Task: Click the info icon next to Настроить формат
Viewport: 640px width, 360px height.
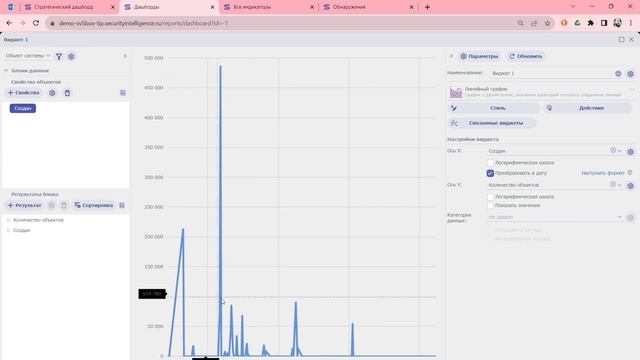Action: pos(630,173)
